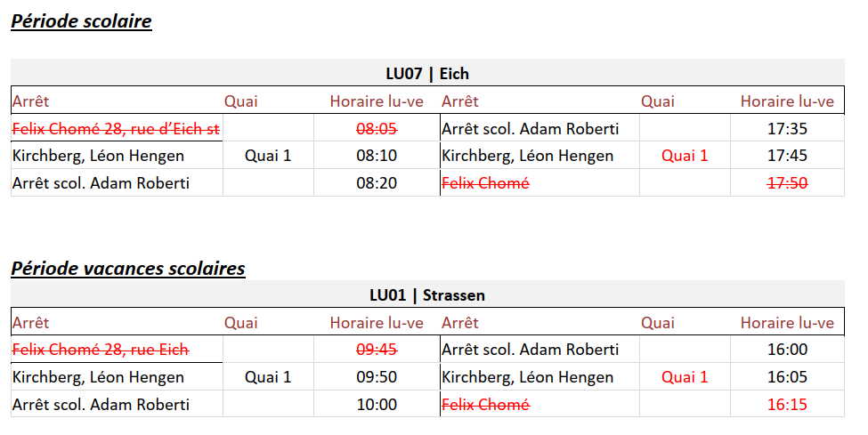Click the "Période scolaire" heading

(81, 21)
